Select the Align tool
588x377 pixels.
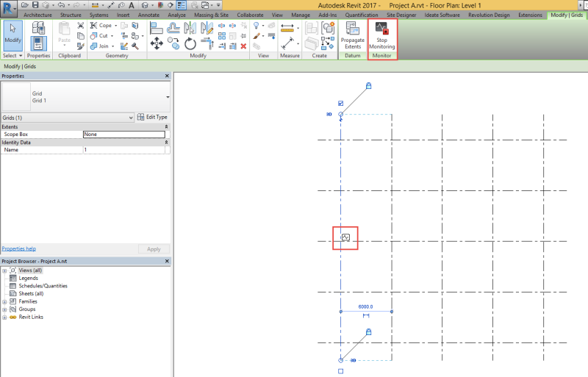[156, 28]
